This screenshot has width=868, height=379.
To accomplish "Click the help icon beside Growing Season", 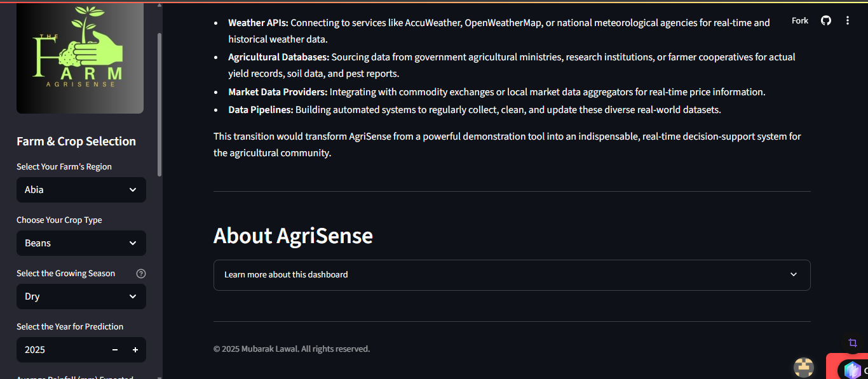I will pyautogui.click(x=141, y=274).
